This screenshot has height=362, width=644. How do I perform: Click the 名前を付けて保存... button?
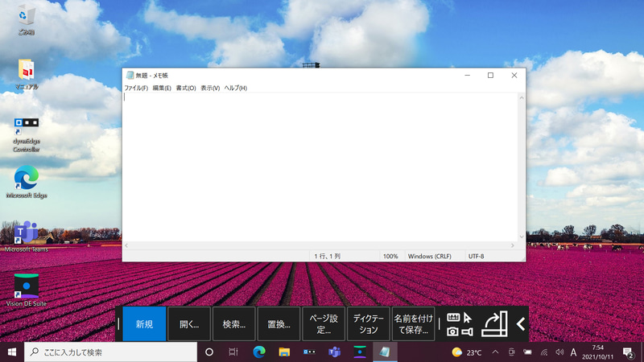pyautogui.click(x=413, y=324)
